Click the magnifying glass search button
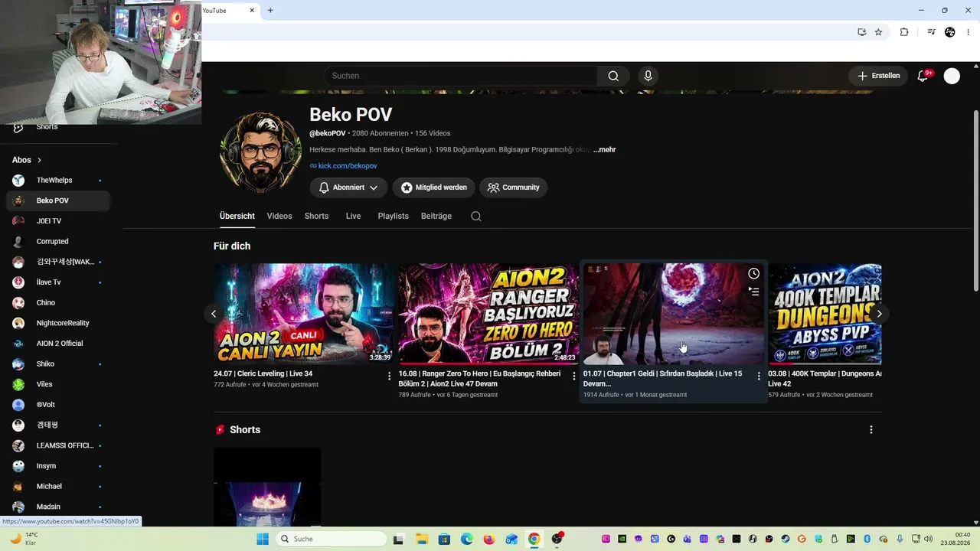The width and height of the screenshot is (980, 551). tap(613, 76)
